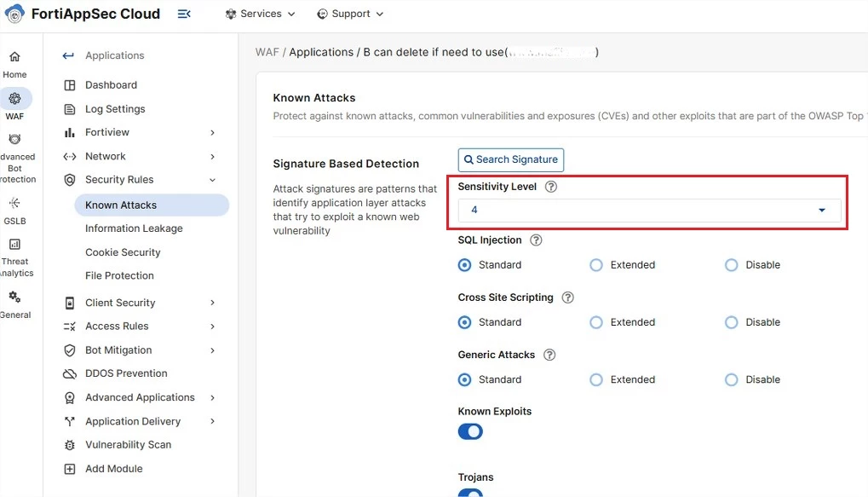Click the Access Rules icon
Viewport: 868px width, 497px height.
(x=70, y=327)
